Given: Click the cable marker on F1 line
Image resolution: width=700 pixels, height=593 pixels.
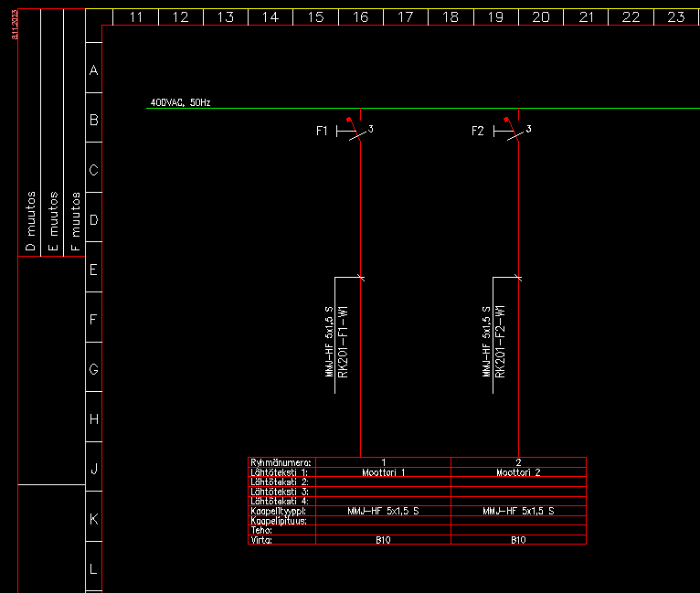Looking at the screenshot, I should [x=361, y=277].
